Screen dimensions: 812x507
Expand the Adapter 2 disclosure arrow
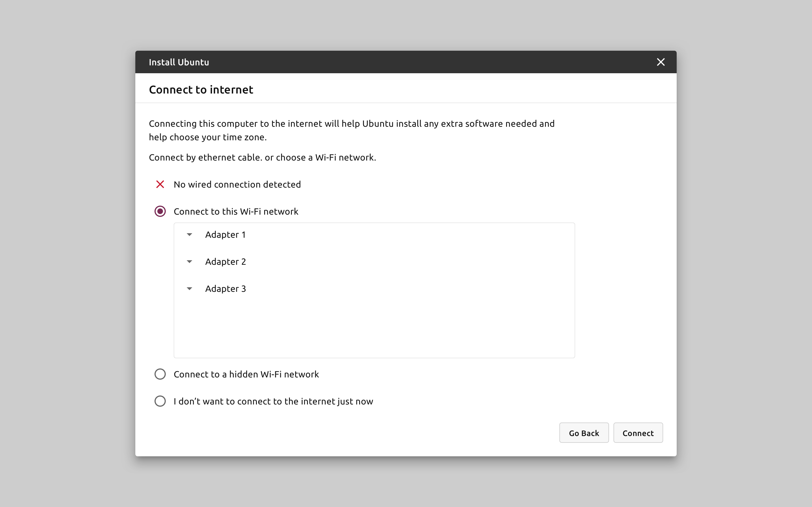(189, 262)
